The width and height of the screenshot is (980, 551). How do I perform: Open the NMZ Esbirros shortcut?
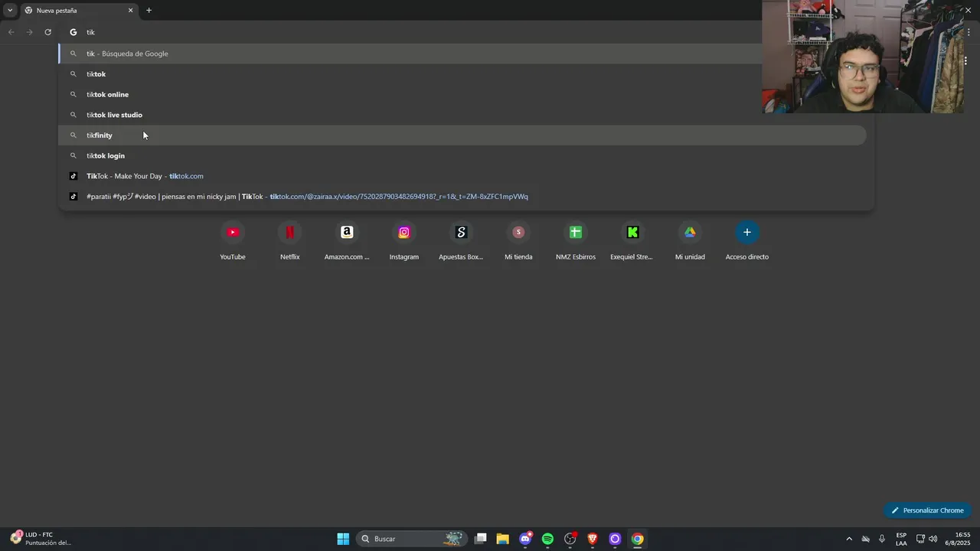[x=576, y=241]
